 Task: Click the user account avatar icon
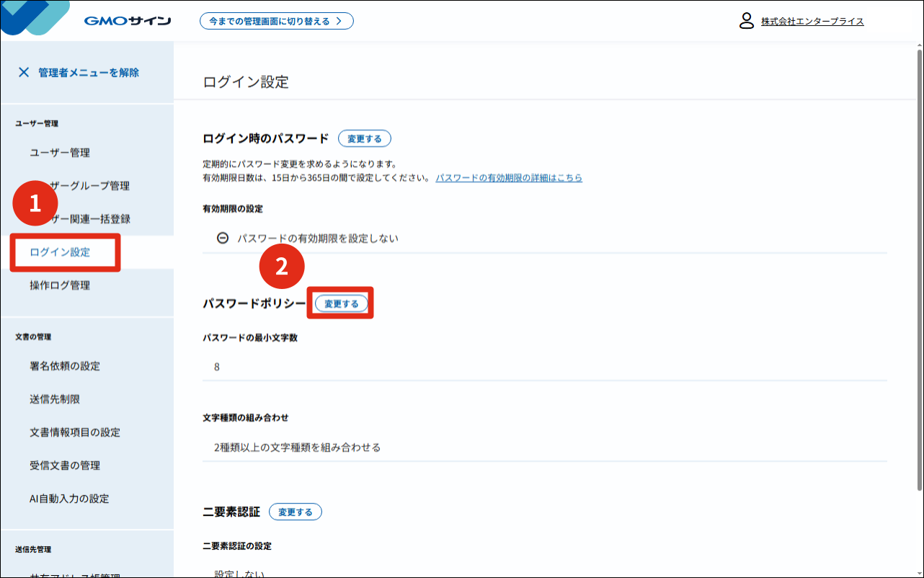747,21
